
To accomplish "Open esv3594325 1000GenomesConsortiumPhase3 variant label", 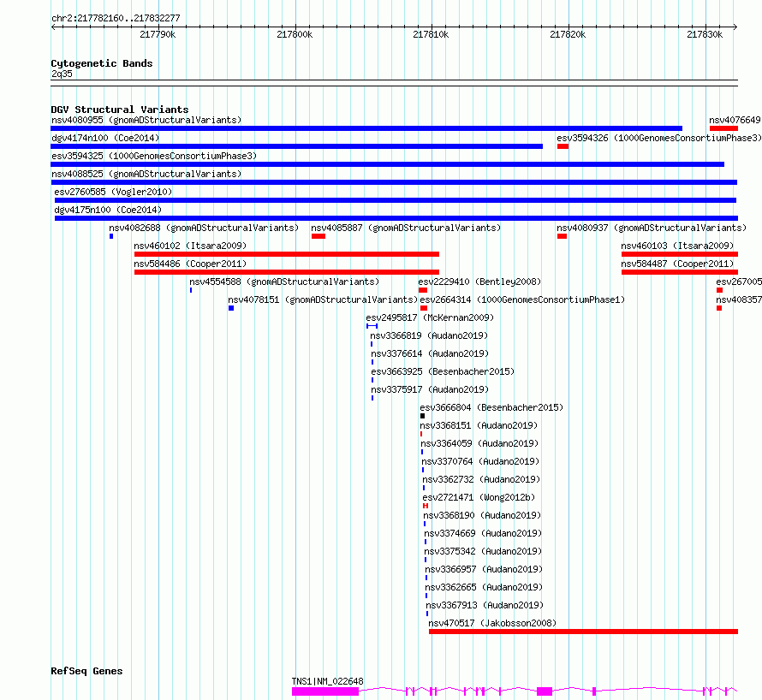I will [x=154, y=156].
